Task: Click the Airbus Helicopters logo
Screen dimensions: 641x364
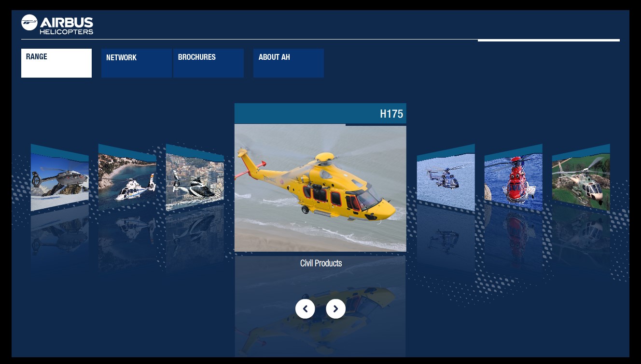Action: pos(57,25)
